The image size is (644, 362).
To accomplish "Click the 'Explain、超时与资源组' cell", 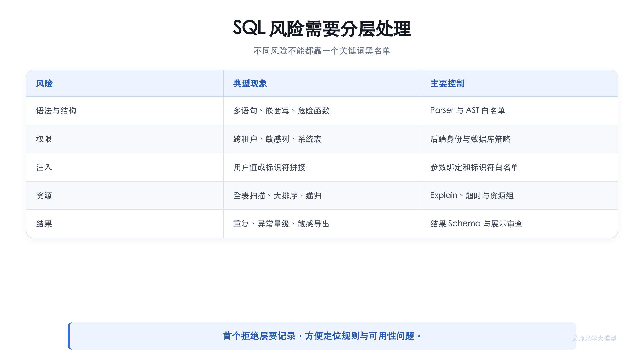I will [x=519, y=196].
